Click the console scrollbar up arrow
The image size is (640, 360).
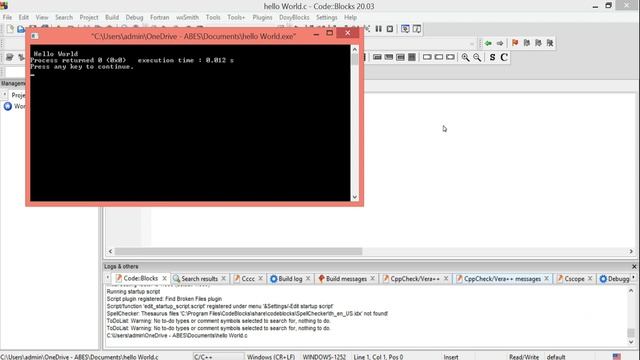pos(355,49)
